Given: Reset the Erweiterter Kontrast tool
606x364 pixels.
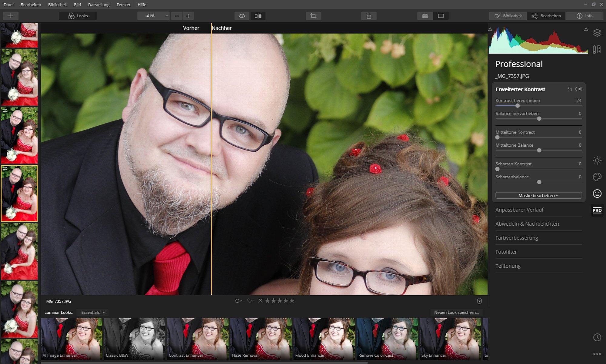Looking at the screenshot, I should coord(570,89).
